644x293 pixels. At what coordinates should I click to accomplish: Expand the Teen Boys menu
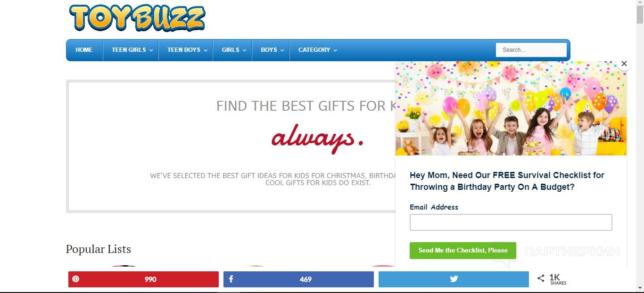(x=187, y=50)
